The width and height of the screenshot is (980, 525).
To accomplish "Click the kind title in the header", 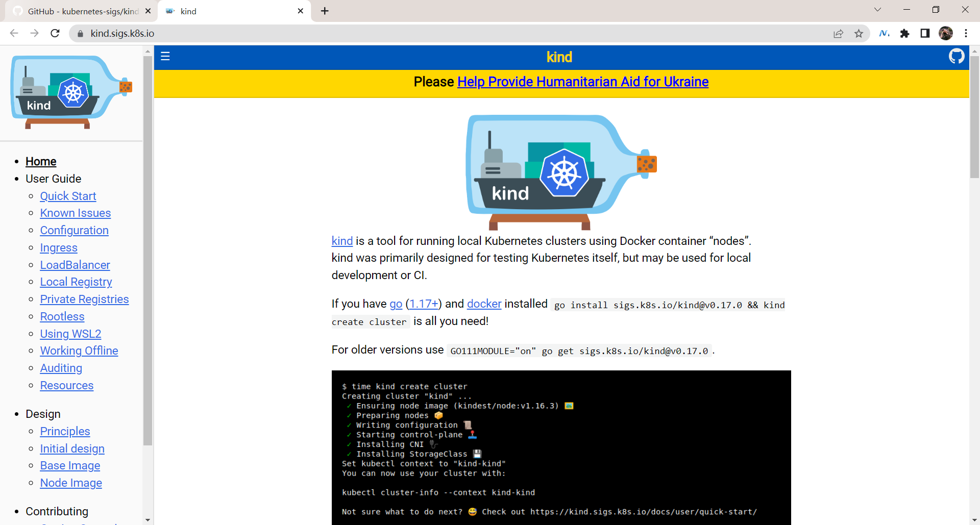I will 559,57.
